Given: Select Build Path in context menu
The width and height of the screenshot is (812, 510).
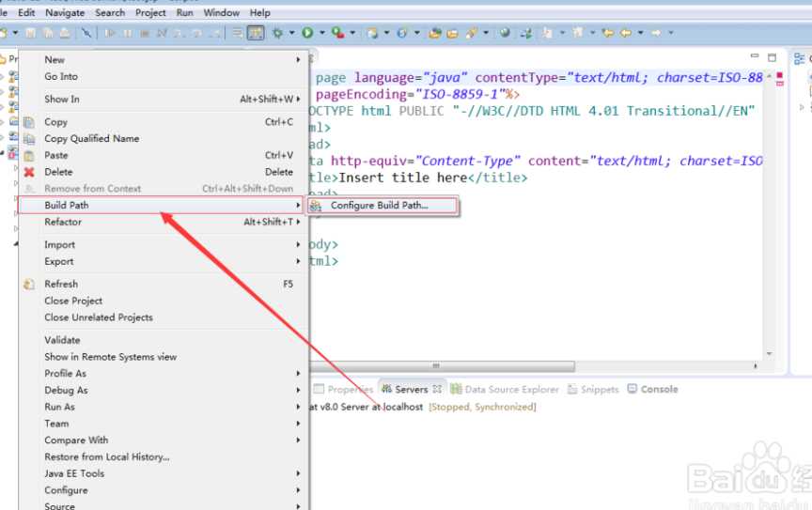Looking at the screenshot, I should tap(162, 205).
